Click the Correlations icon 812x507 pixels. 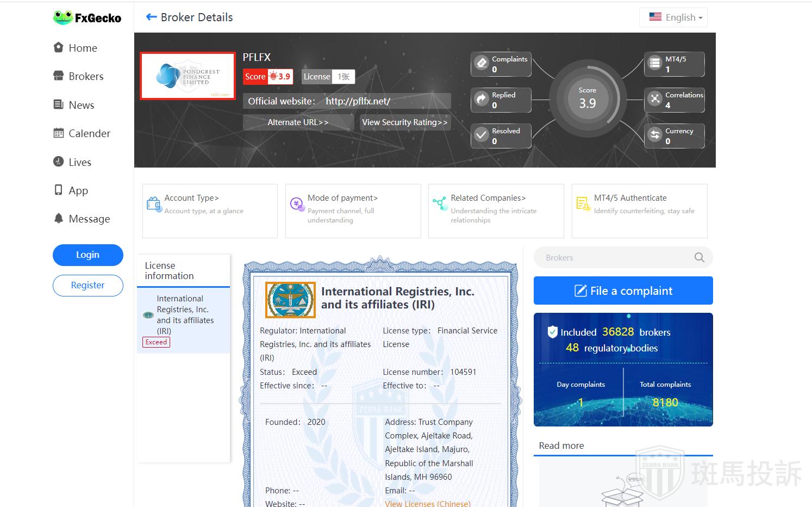(655, 99)
